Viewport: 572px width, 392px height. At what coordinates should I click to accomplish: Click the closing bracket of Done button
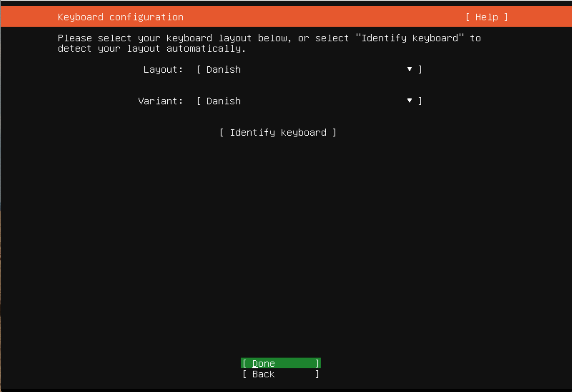(x=317, y=363)
